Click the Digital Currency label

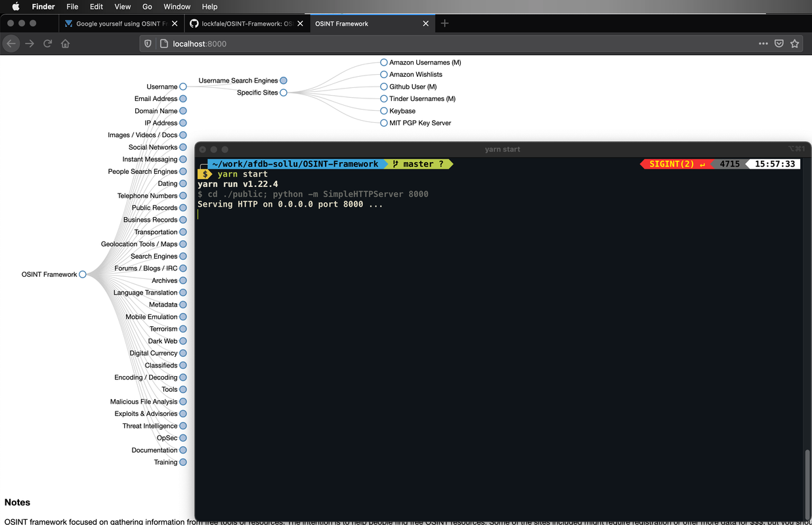point(154,353)
